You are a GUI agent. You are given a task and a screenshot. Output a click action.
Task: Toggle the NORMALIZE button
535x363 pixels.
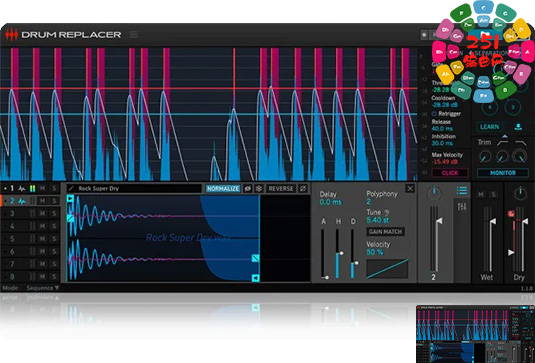point(223,188)
